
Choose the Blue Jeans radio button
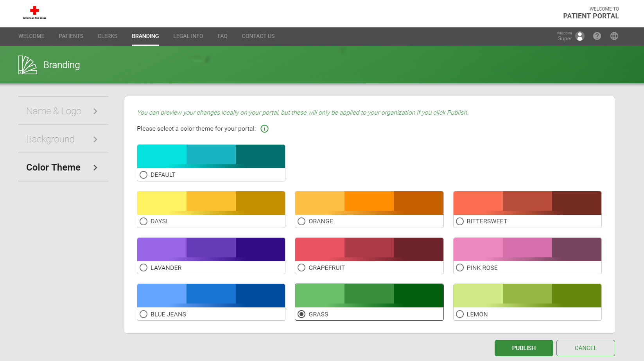pos(144,314)
